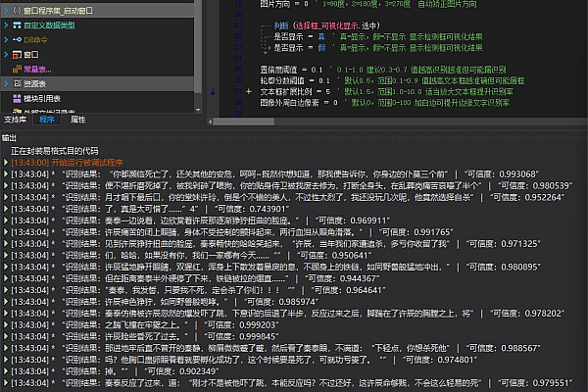The width and height of the screenshot is (588, 392).
Task: Click the 窗口程序集_启动窗口 braces icon
Action: pos(17,11)
